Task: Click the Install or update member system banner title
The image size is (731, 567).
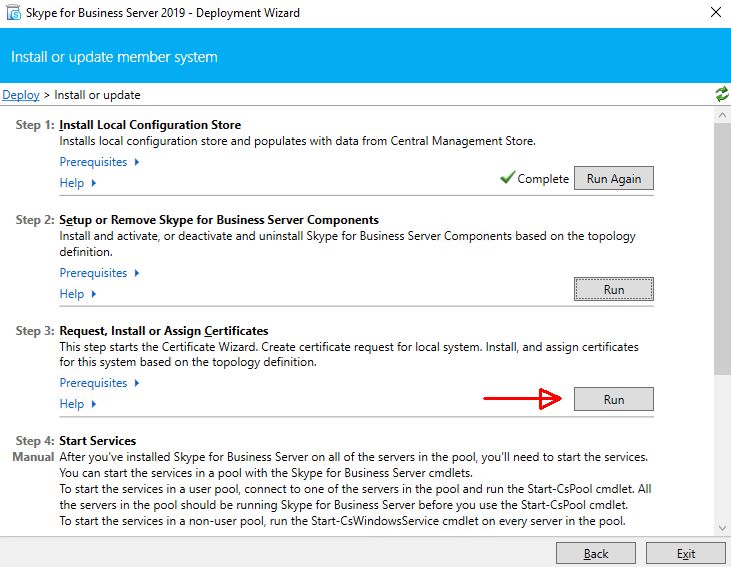Action: 114,57
